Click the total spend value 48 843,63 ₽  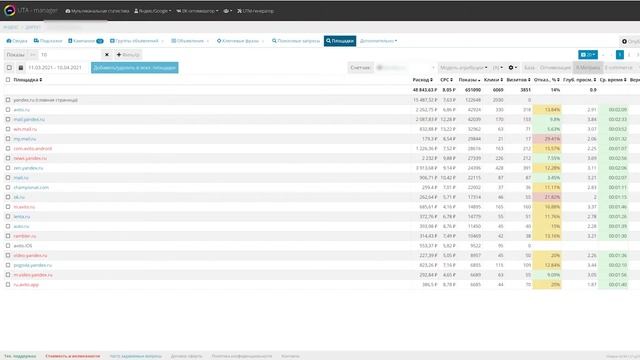click(424, 90)
